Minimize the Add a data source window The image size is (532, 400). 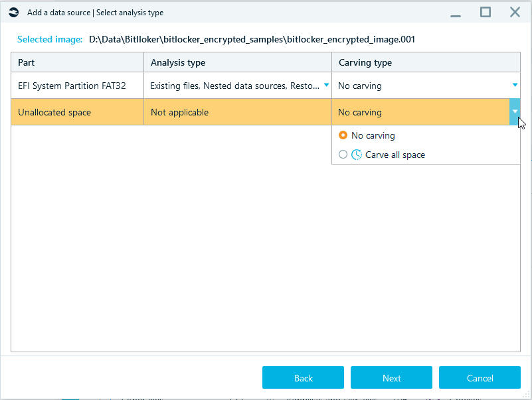tap(456, 13)
